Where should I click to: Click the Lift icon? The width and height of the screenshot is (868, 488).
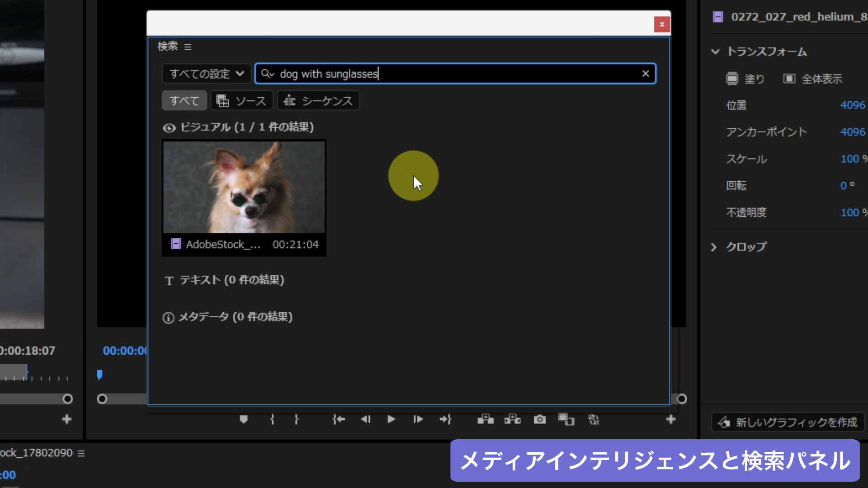point(485,419)
